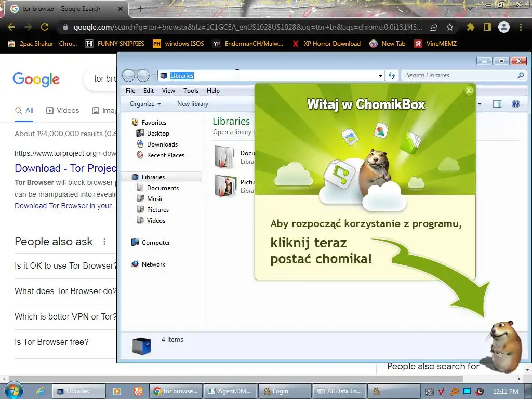Open the View menu in Explorer
Viewport: 532px width, 399px height.
pyautogui.click(x=168, y=91)
